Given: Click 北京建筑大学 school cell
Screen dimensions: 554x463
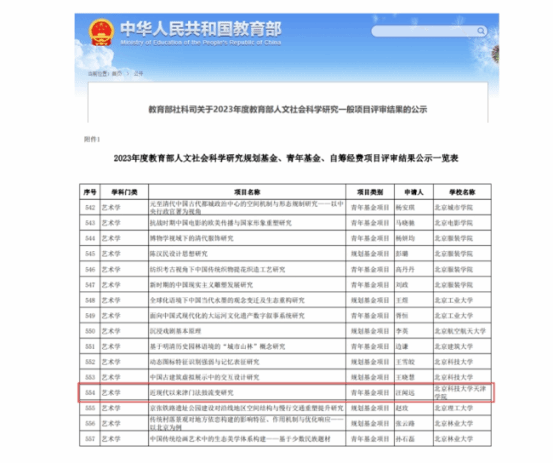Looking at the screenshot, I should 454,347.
